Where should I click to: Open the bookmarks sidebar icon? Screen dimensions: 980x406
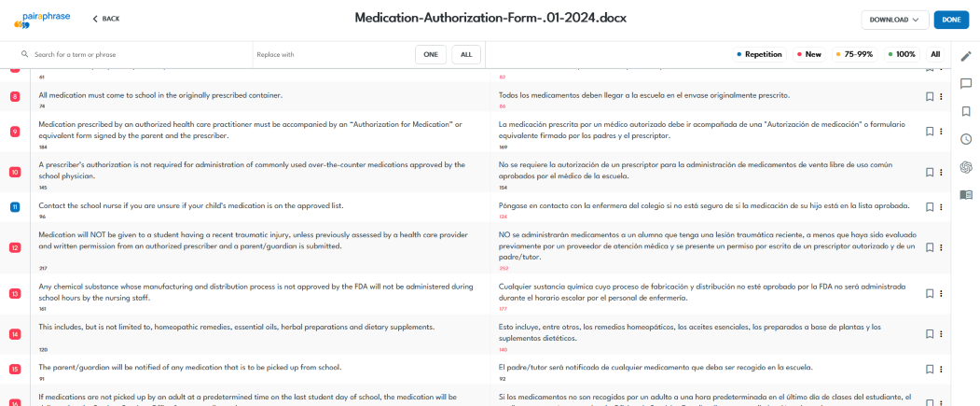point(966,111)
